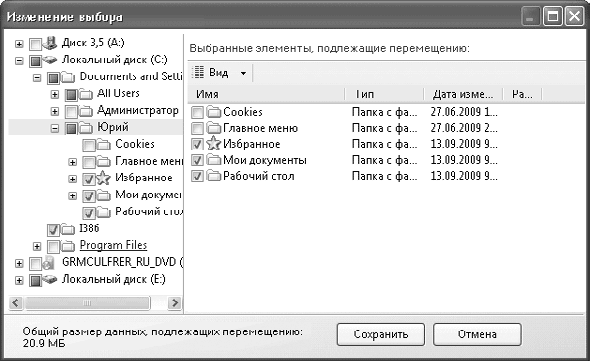Viewport: 590px width, 361px height.
Task: Open the Вид dropdown arrow
Action: [243, 73]
